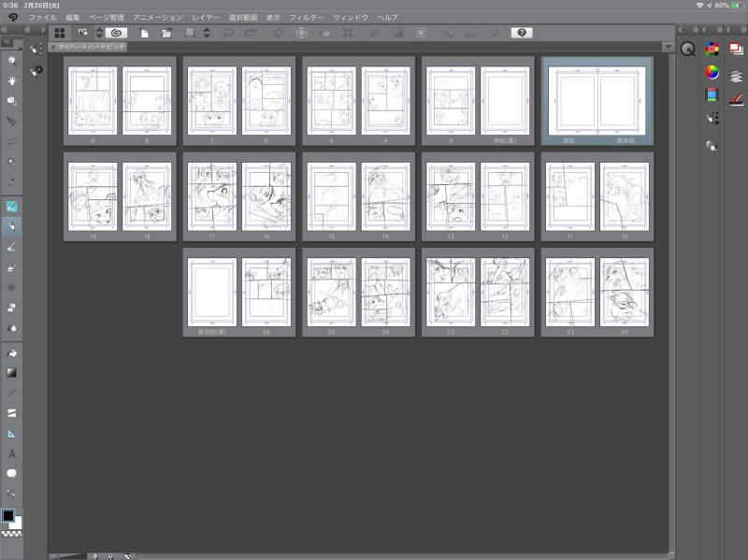Select the Lasso selection tool

point(11,142)
